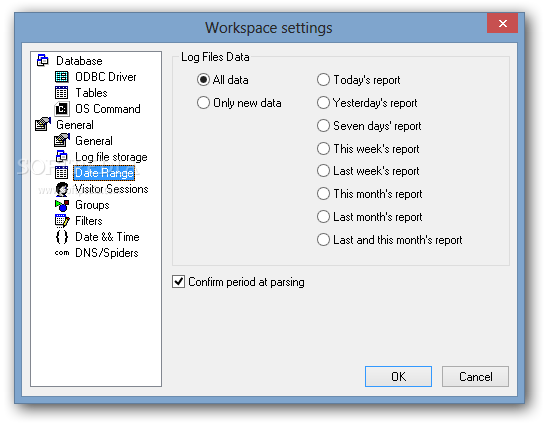
Task: Open Date && Time settings
Action: 107,237
